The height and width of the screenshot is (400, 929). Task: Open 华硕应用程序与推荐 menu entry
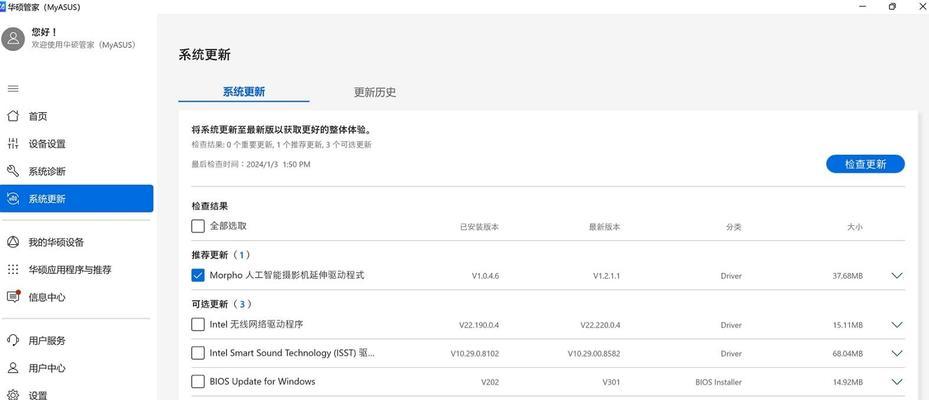coord(70,270)
